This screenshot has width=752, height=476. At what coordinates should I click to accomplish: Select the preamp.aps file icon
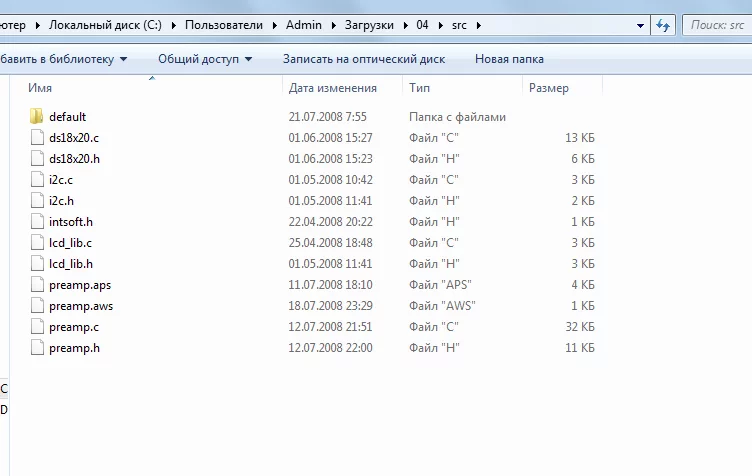(x=37, y=285)
